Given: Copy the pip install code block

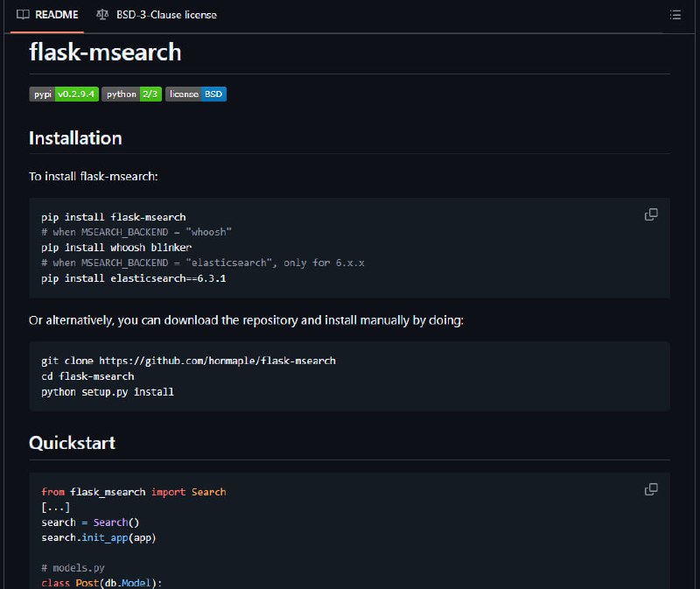Looking at the screenshot, I should 651,214.
